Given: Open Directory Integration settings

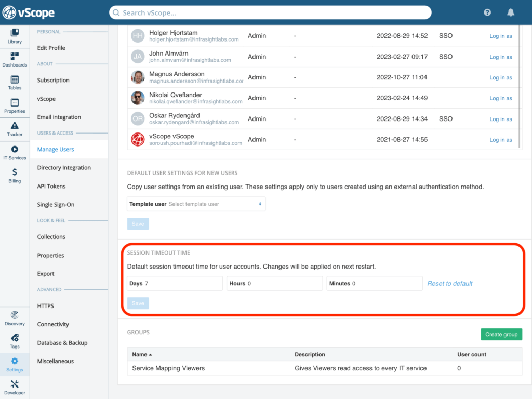Looking at the screenshot, I should (x=64, y=168).
